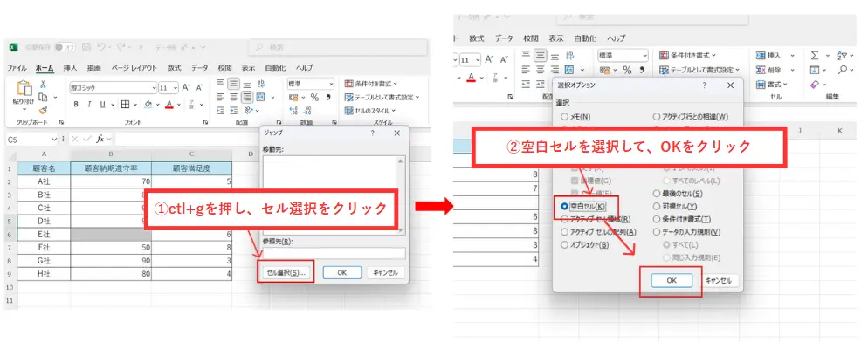This screenshot has height=342, width=868.
Task: Choose the 最後のセル(S) radio option
Action: [x=657, y=193]
